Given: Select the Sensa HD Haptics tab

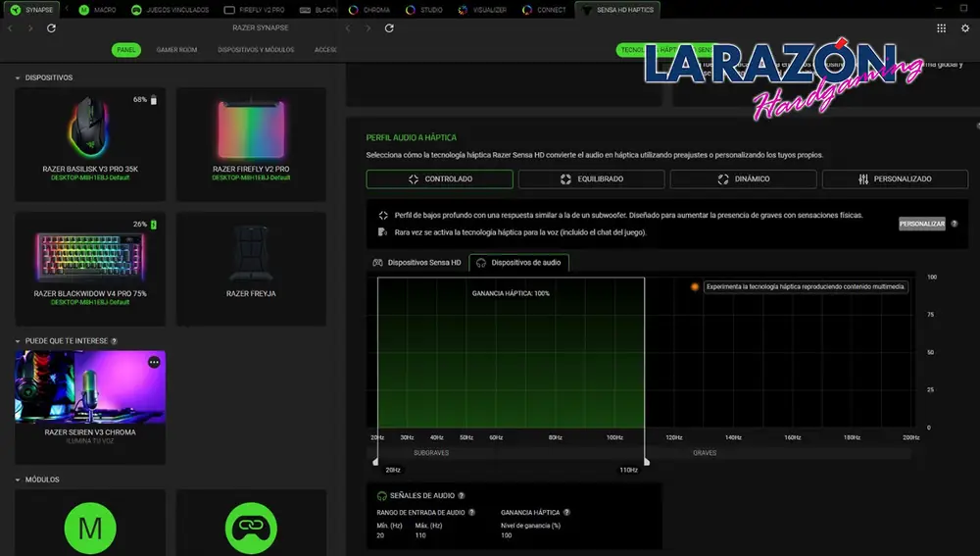Looking at the screenshot, I should (617, 10).
